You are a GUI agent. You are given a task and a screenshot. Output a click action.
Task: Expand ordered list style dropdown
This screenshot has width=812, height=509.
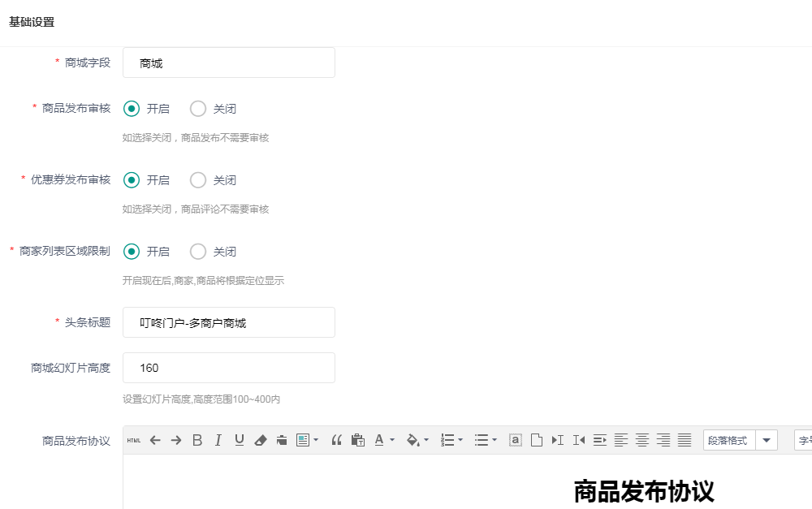click(460, 440)
